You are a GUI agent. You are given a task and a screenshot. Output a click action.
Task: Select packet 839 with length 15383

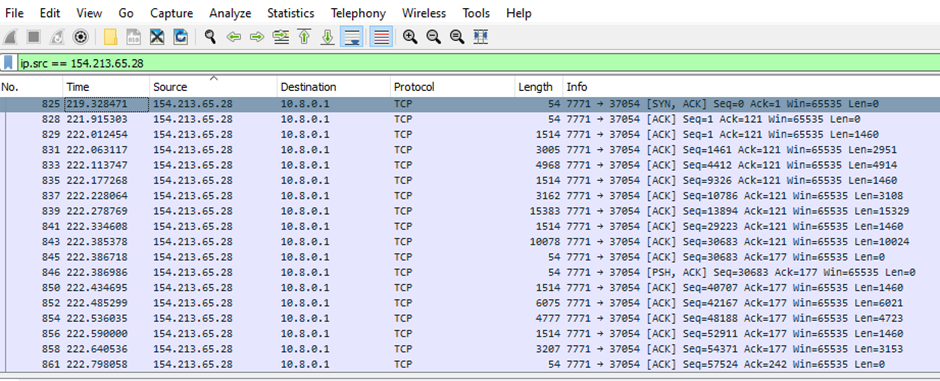pos(470,211)
